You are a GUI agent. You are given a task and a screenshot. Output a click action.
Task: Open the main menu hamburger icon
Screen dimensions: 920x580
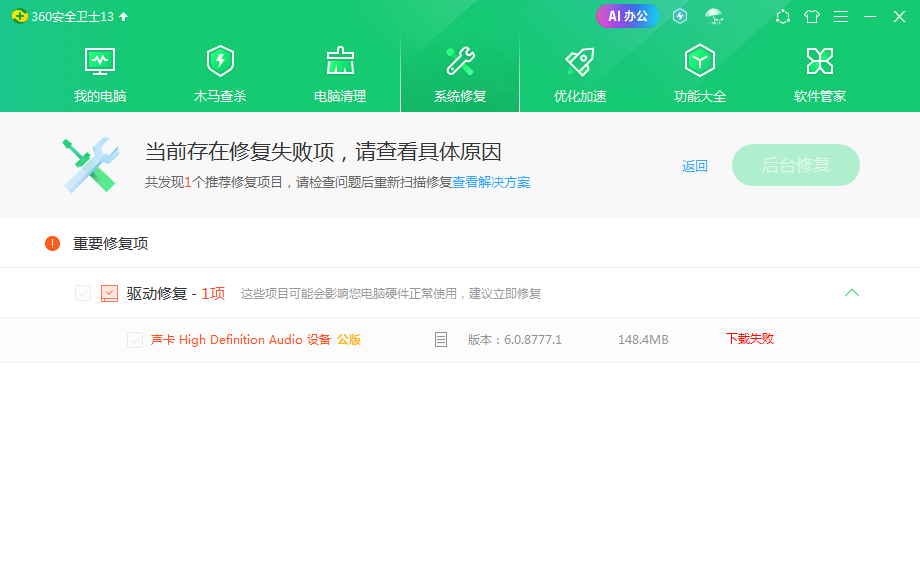[841, 16]
